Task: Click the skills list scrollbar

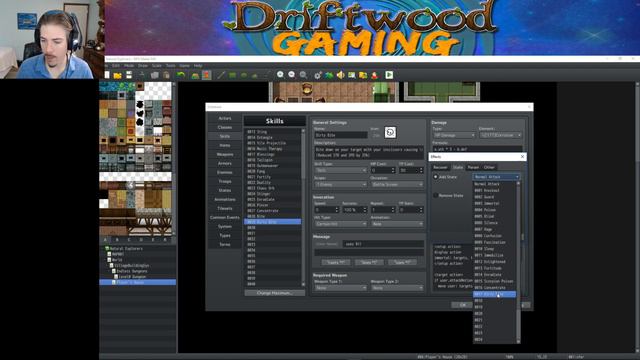Action: pos(303,207)
